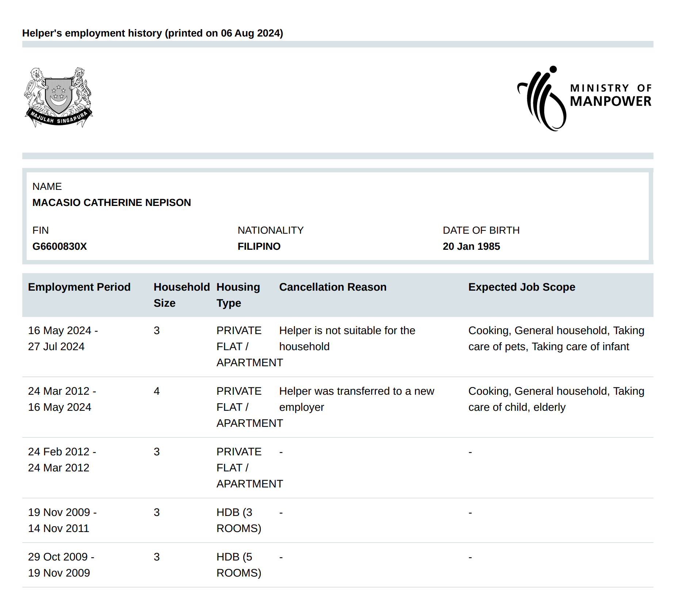Click 'Helper was transferred to a new employer'
Viewport: 686px width, 616px height.
coord(357,399)
